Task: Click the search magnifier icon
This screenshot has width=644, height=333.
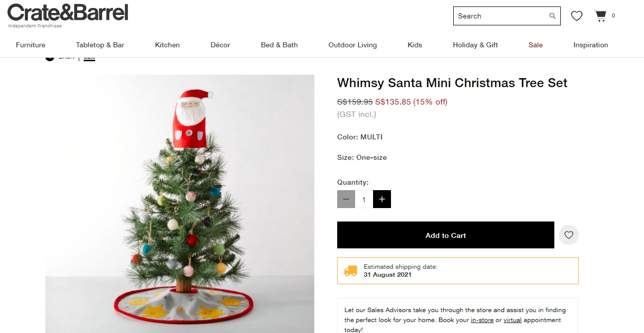Action: click(x=552, y=16)
